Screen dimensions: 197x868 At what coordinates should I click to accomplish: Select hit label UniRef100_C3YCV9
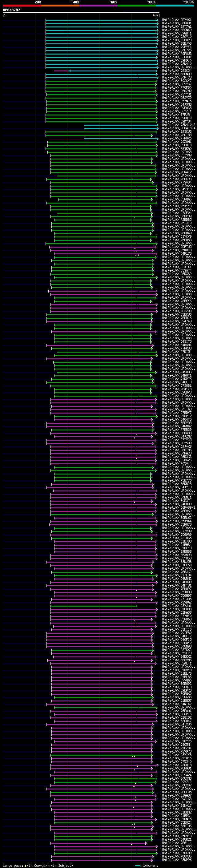177,236
